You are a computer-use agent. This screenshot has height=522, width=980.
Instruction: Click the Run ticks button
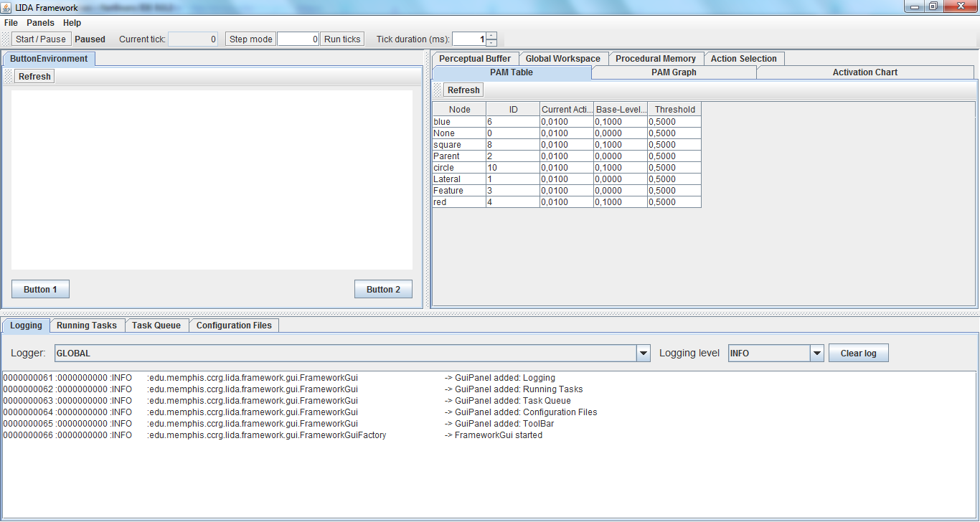click(x=342, y=39)
